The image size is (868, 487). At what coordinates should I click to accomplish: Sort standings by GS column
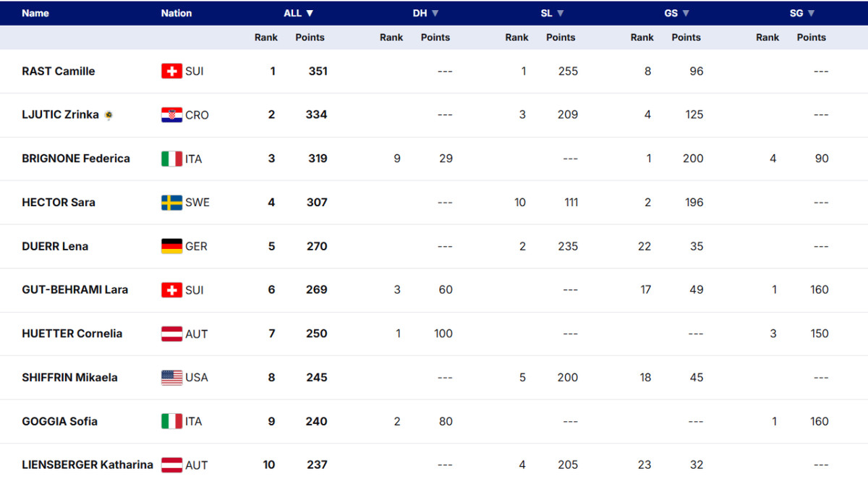[x=685, y=13]
